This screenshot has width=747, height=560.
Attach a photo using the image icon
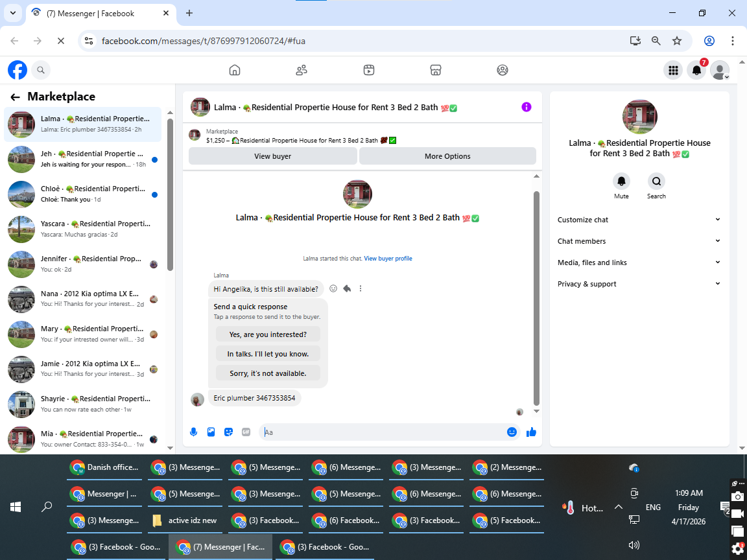tap(211, 432)
